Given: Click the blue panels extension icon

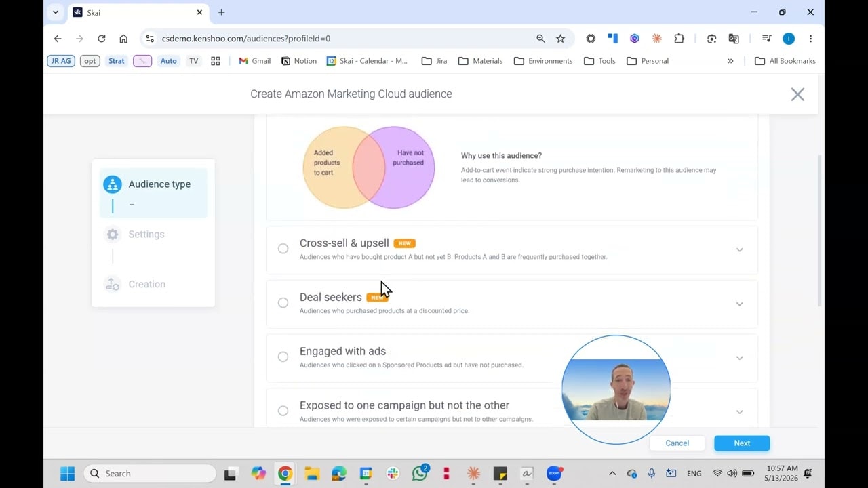Looking at the screenshot, I should (x=612, y=39).
